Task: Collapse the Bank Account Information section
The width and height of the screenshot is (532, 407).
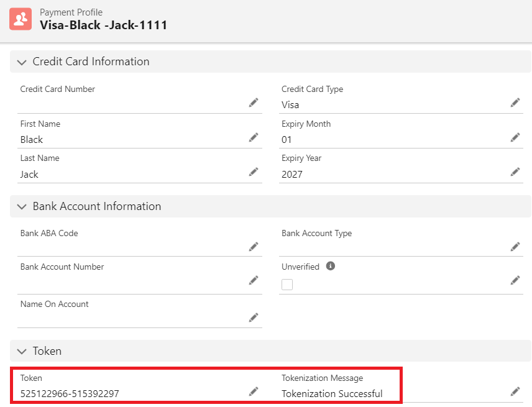Action: 22,206
